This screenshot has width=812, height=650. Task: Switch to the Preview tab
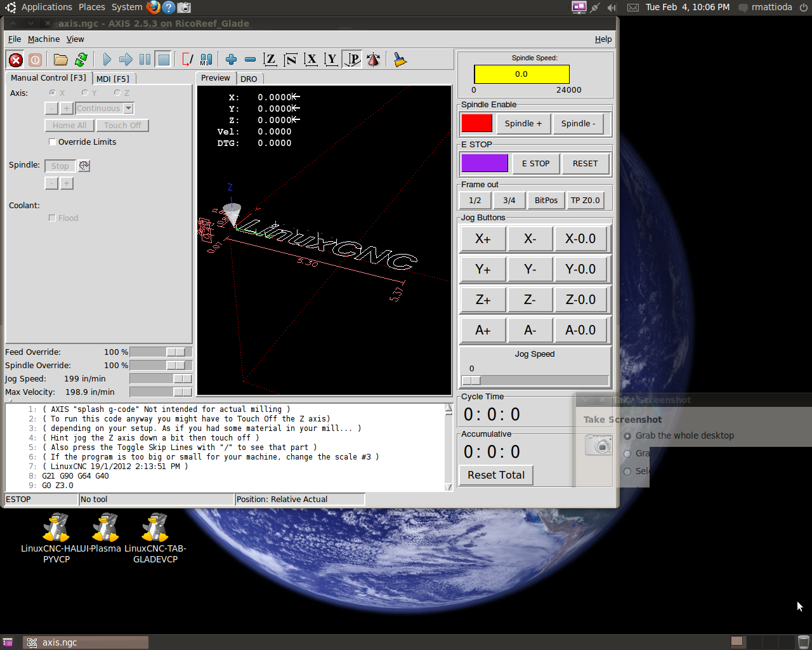pyautogui.click(x=216, y=77)
